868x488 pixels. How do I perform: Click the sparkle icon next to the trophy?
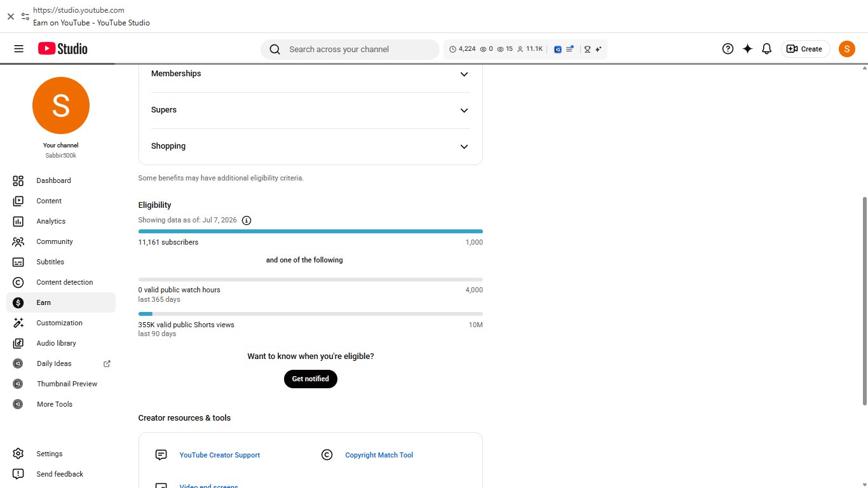[x=599, y=49]
